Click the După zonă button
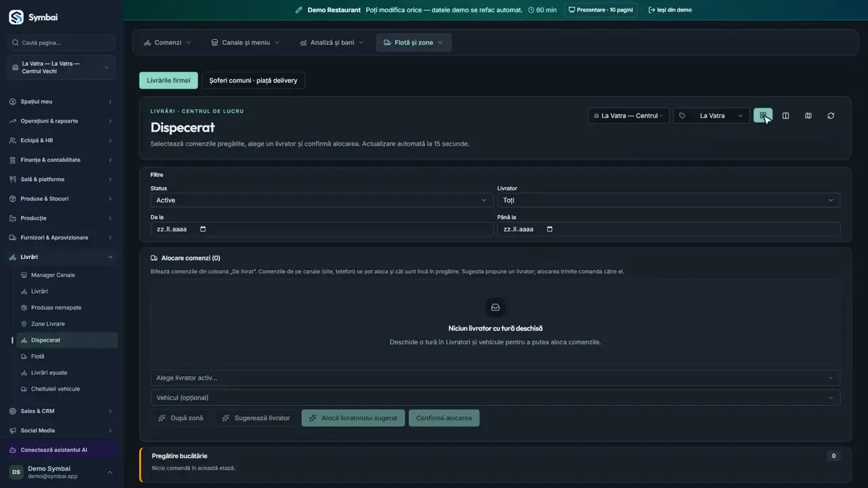This screenshot has height=488, width=868. pyautogui.click(x=180, y=418)
